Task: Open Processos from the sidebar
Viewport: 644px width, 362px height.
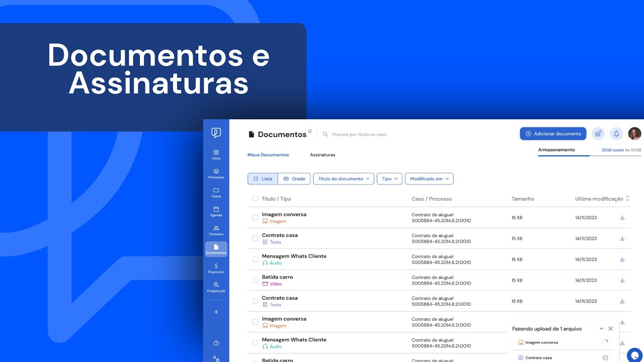Action: pyautogui.click(x=216, y=173)
